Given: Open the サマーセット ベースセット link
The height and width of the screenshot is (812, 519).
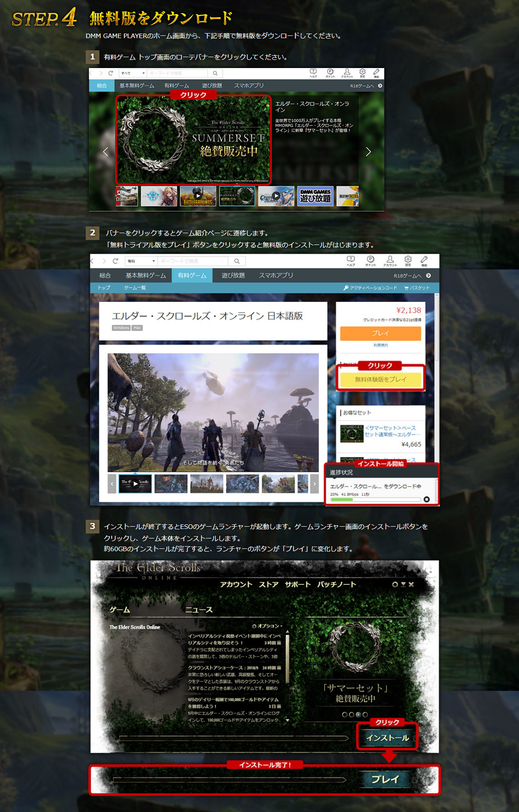Looking at the screenshot, I should tap(392, 431).
